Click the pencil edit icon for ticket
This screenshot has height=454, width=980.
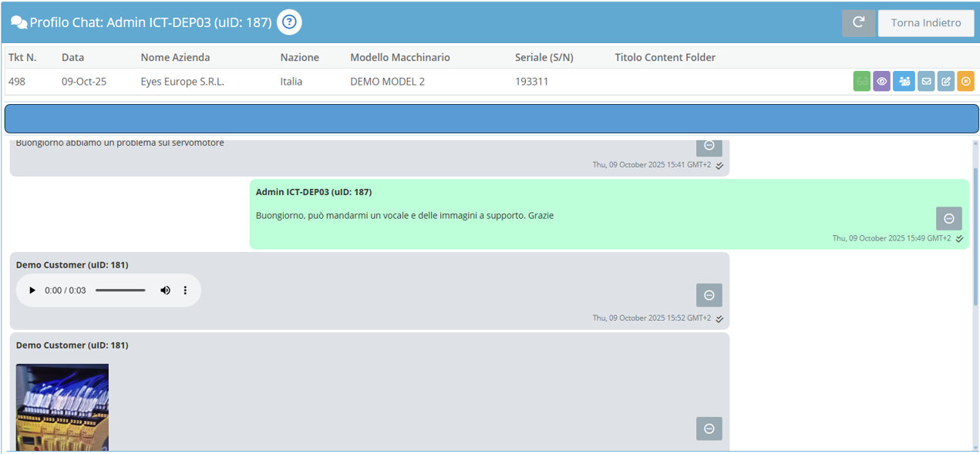tap(946, 81)
